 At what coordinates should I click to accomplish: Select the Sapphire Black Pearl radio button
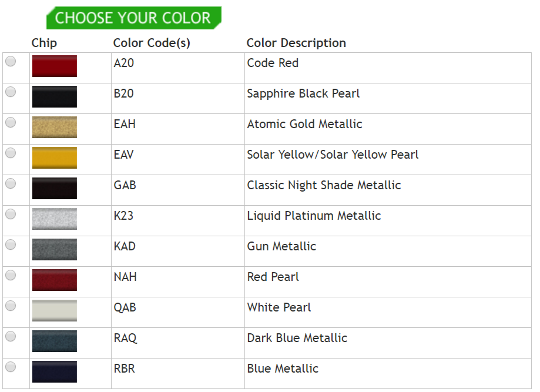click(11, 92)
